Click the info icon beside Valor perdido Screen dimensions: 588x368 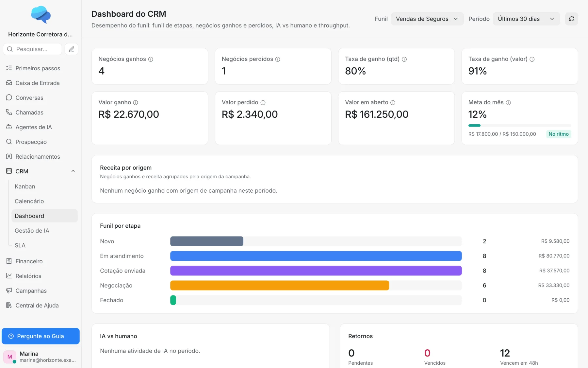click(x=263, y=102)
